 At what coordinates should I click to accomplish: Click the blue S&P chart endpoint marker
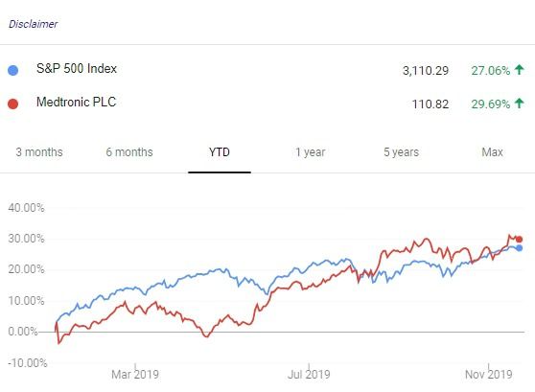click(x=519, y=248)
